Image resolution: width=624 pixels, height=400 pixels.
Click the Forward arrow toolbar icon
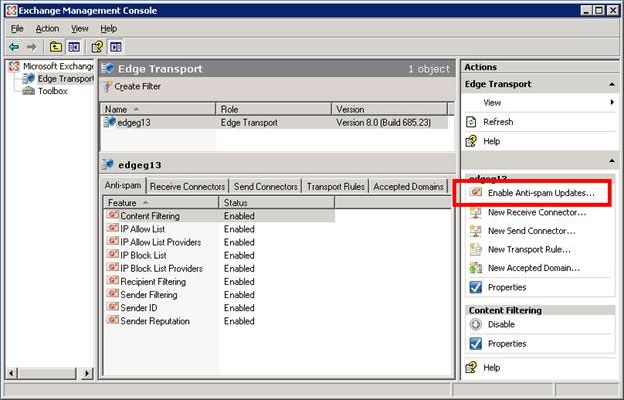(x=31, y=47)
